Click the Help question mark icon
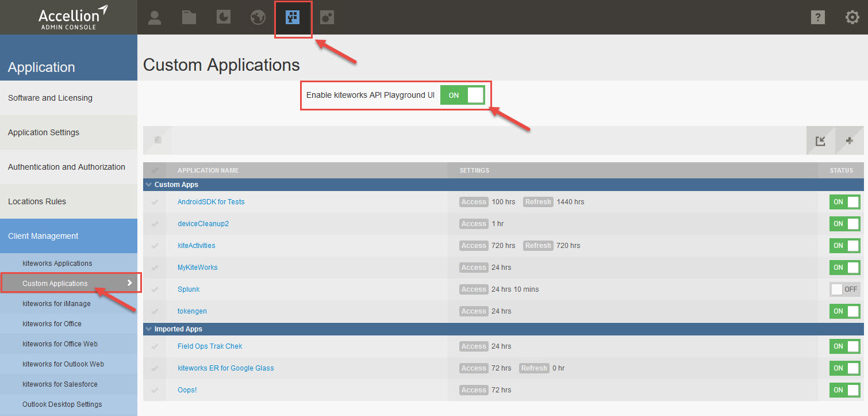 click(x=817, y=17)
